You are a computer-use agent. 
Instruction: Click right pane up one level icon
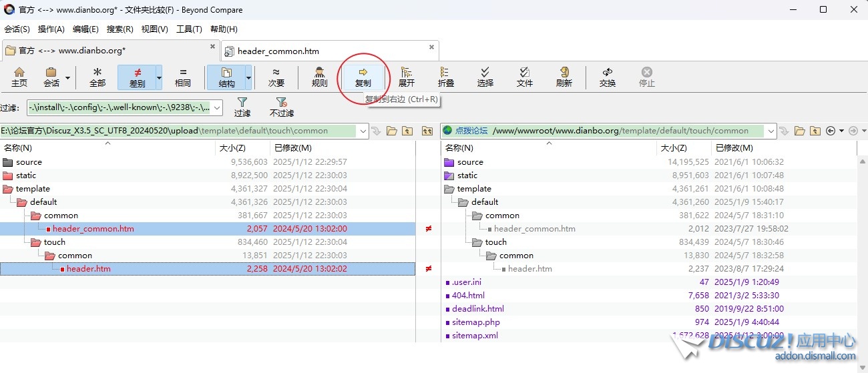(815, 131)
